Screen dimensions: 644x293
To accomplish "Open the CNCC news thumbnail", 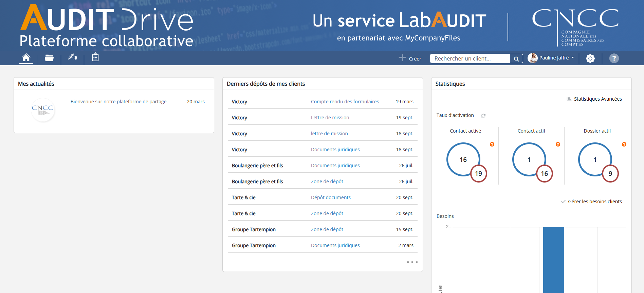I will pos(42,110).
